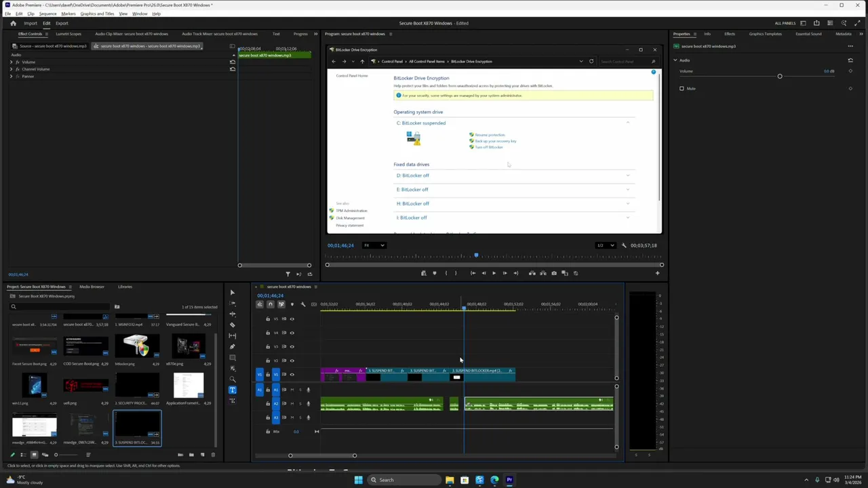
Task: Reset the Volume effect in Effect Controls
Action: click(x=233, y=62)
